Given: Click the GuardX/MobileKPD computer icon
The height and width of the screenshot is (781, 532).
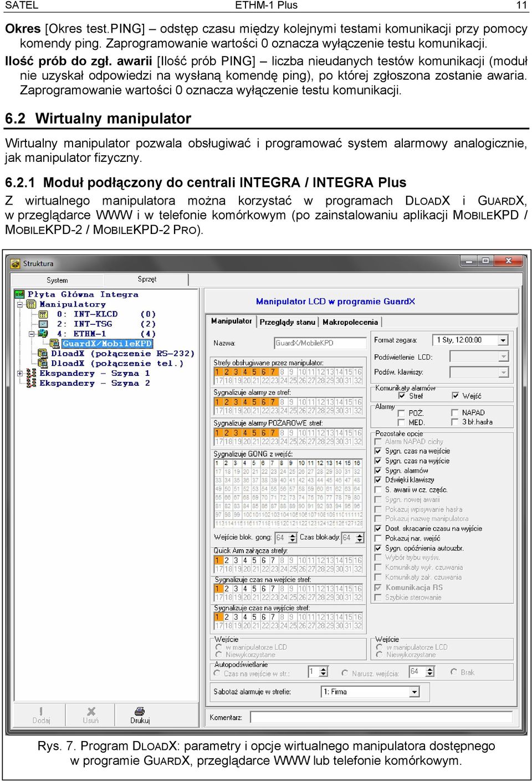Looking at the screenshot, I should pos(55,344).
